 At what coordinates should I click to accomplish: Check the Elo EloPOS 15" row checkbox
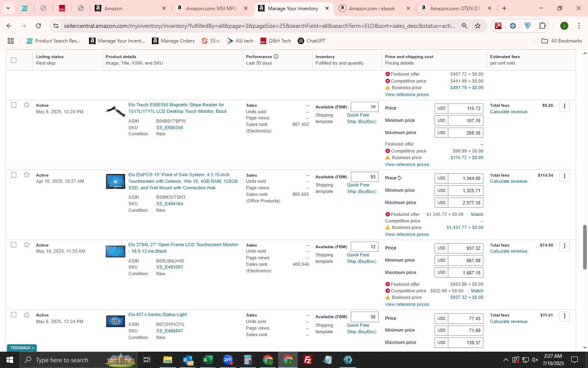[x=13, y=175]
